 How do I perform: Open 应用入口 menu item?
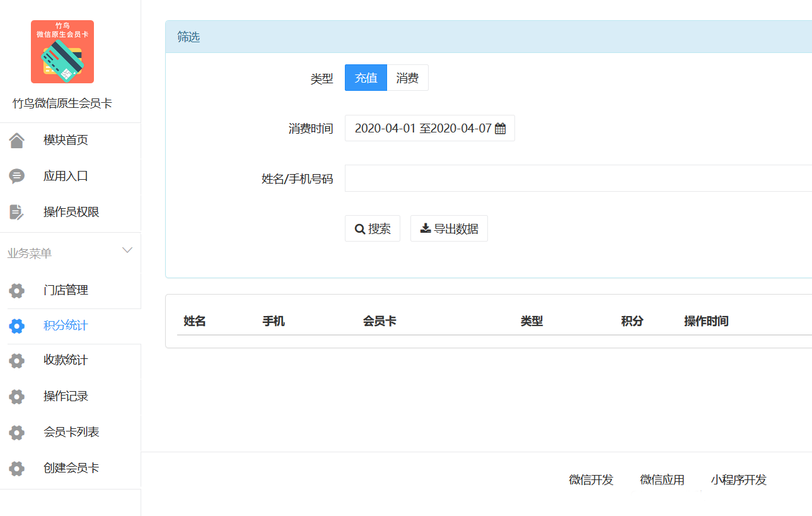[66, 176]
